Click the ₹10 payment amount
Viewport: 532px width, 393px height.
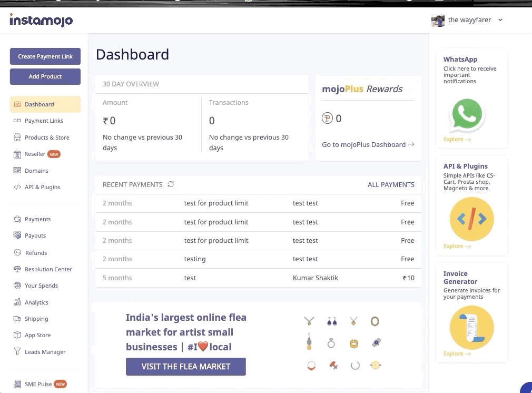tap(409, 278)
